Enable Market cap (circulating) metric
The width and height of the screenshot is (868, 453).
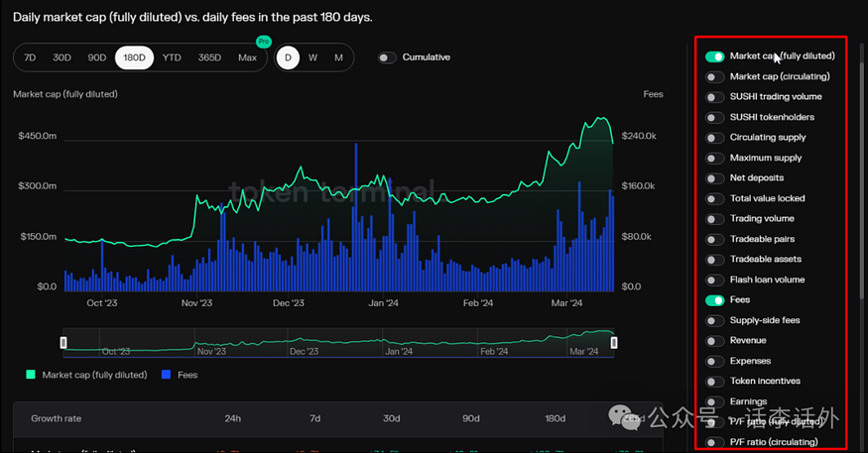[x=714, y=77]
